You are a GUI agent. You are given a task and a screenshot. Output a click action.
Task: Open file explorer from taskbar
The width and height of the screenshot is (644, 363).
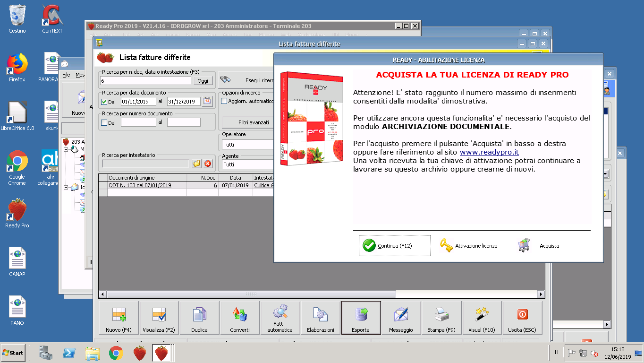pyautogui.click(x=93, y=353)
